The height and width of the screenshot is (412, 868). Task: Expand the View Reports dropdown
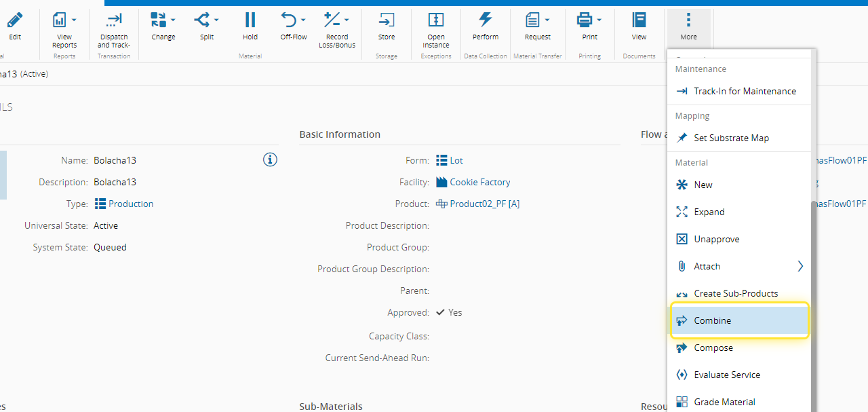[x=74, y=20]
